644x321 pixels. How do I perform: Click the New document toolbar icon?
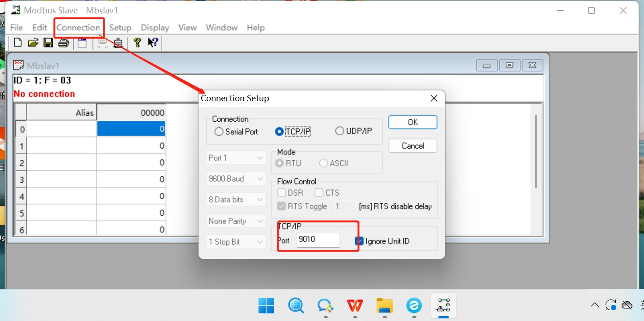(x=17, y=43)
